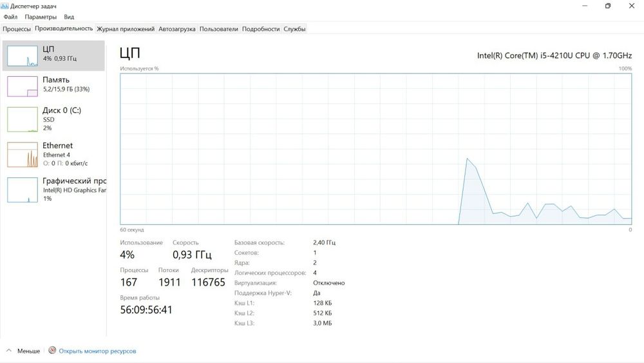This screenshot has height=363, width=644.
Task: Click the Виртуализация value Отключено
Action: click(329, 283)
